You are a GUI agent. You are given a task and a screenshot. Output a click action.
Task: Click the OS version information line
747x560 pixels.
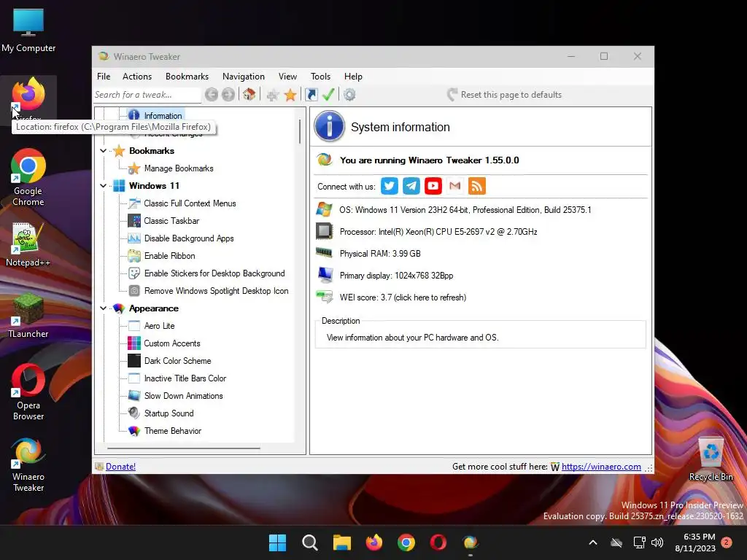465,210
